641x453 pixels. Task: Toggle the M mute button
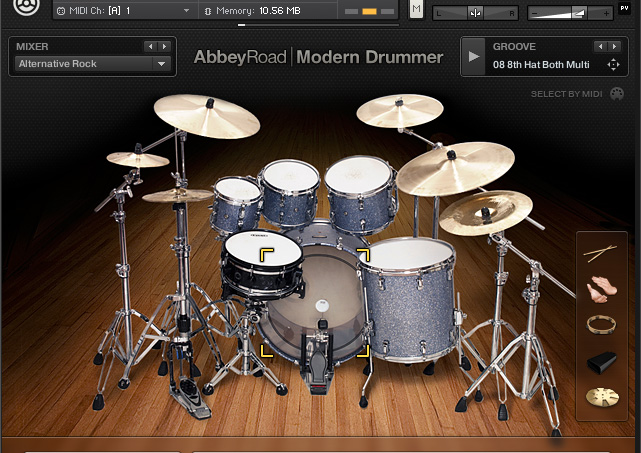click(x=416, y=9)
